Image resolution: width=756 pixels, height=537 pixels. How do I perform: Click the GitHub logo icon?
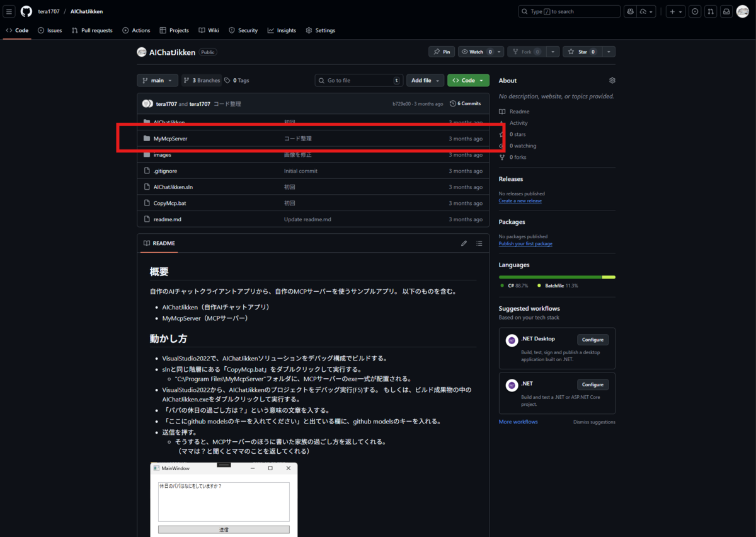[26, 11]
